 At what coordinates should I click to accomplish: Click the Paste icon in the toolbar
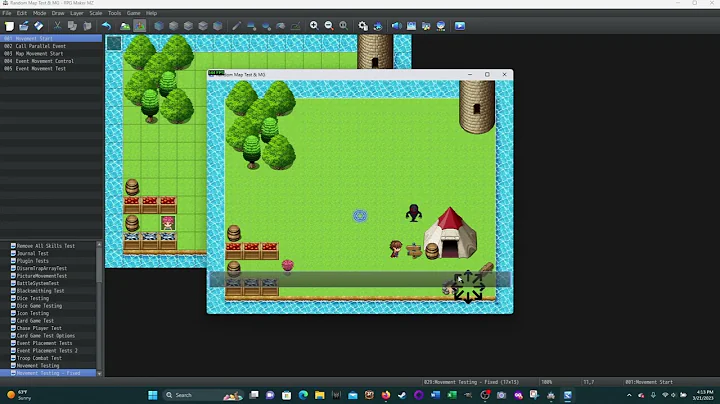pyautogui.click(x=87, y=26)
